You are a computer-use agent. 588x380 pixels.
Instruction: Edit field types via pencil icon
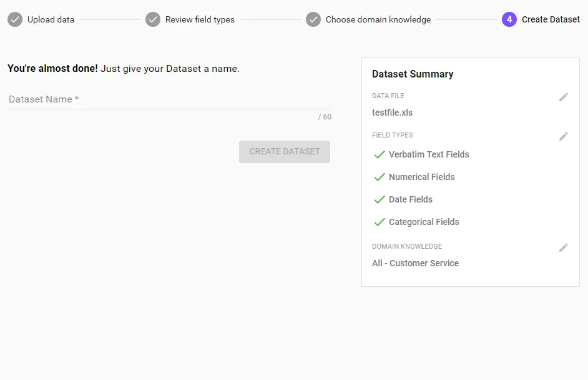(x=563, y=136)
